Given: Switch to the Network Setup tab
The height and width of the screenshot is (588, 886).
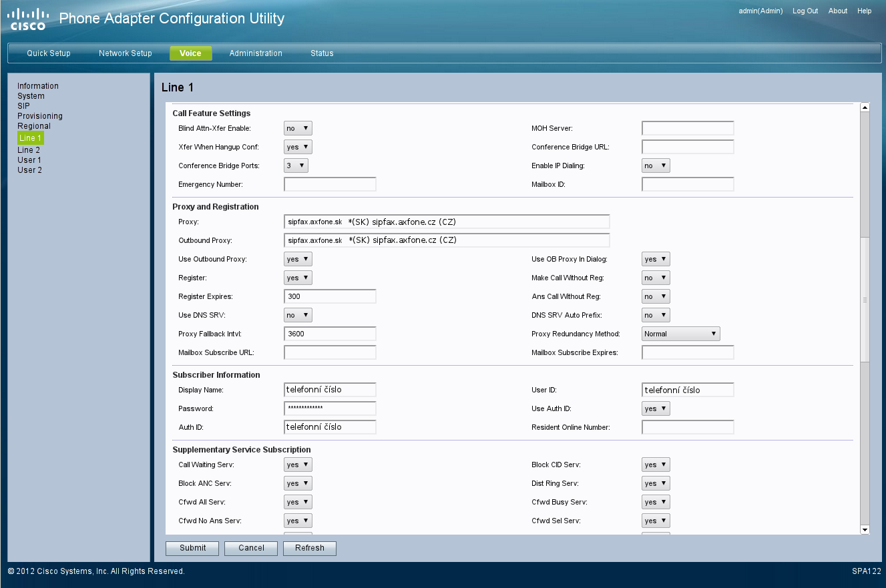Looking at the screenshot, I should point(125,53).
